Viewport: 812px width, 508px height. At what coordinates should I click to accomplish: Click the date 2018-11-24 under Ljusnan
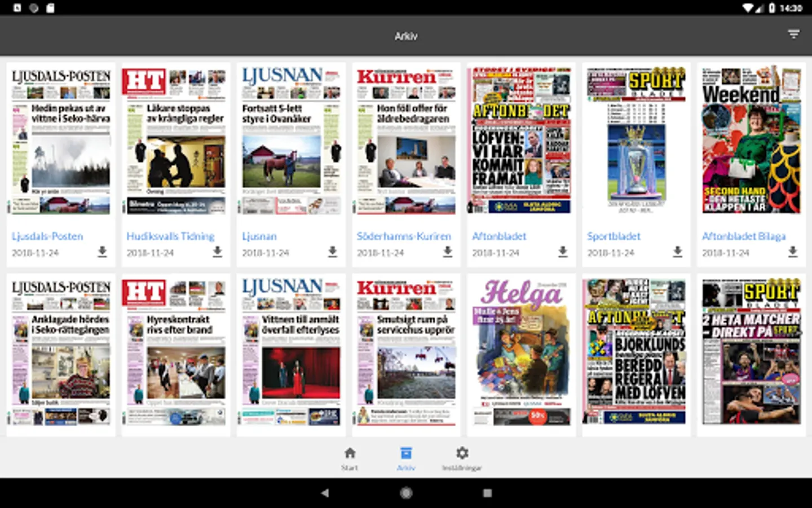[266, 253]
